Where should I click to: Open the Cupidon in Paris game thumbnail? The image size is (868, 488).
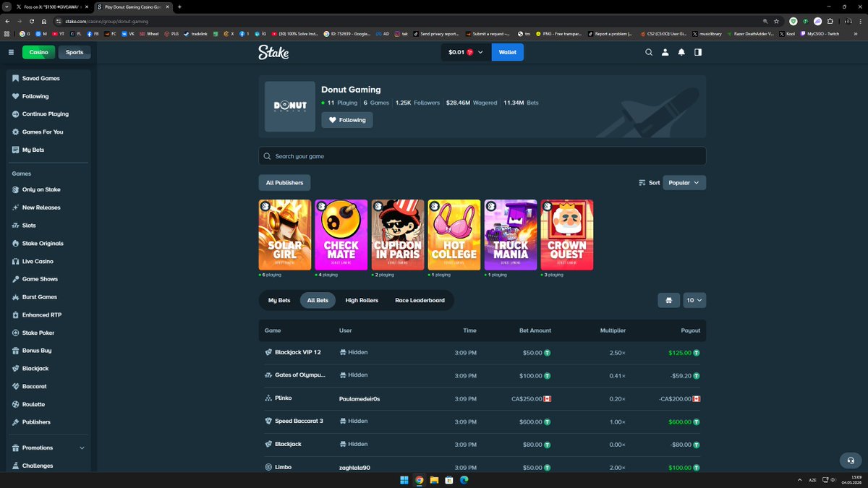coord(398,235)
